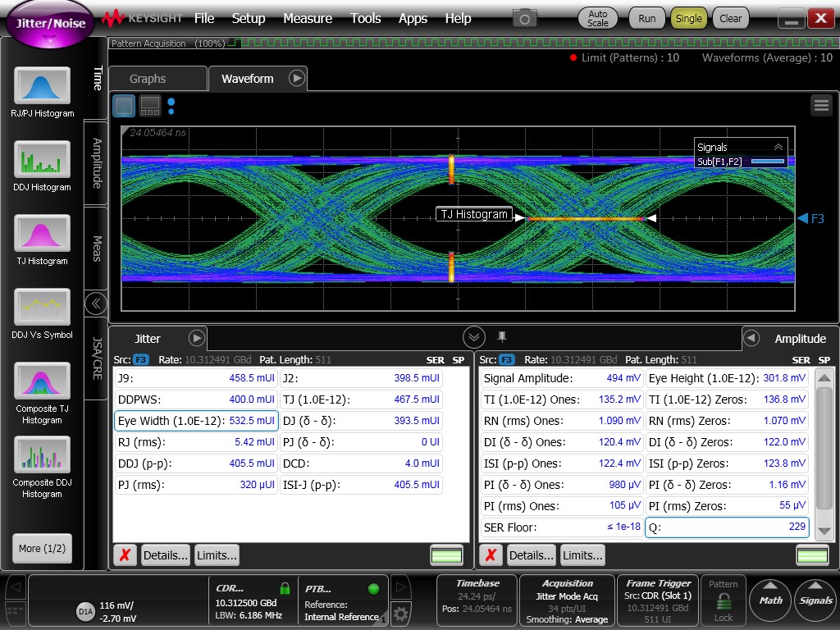
Task: Collapse the Signals legend panel
Action: (x=778, y=147)
